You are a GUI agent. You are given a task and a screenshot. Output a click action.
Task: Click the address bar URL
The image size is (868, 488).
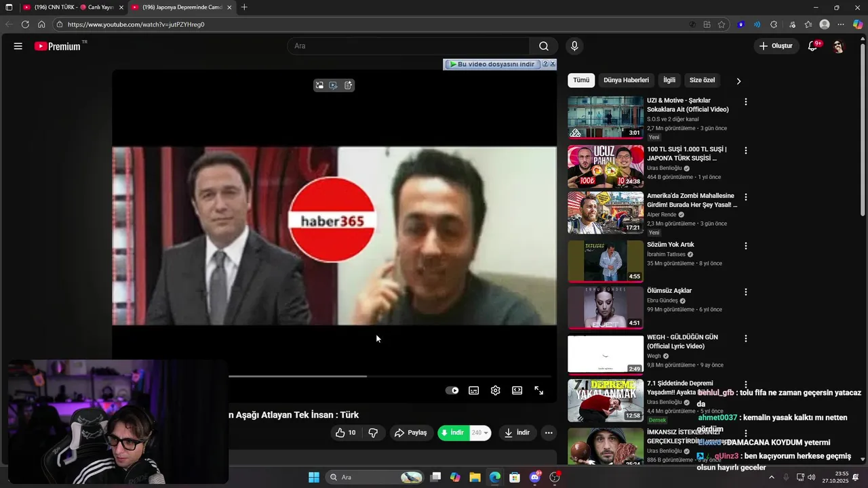[x=136, y=24]
